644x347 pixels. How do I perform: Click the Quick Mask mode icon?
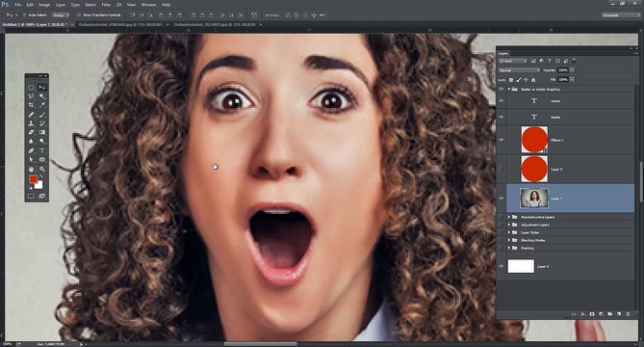pyautogui.click(x=31, y=197)
